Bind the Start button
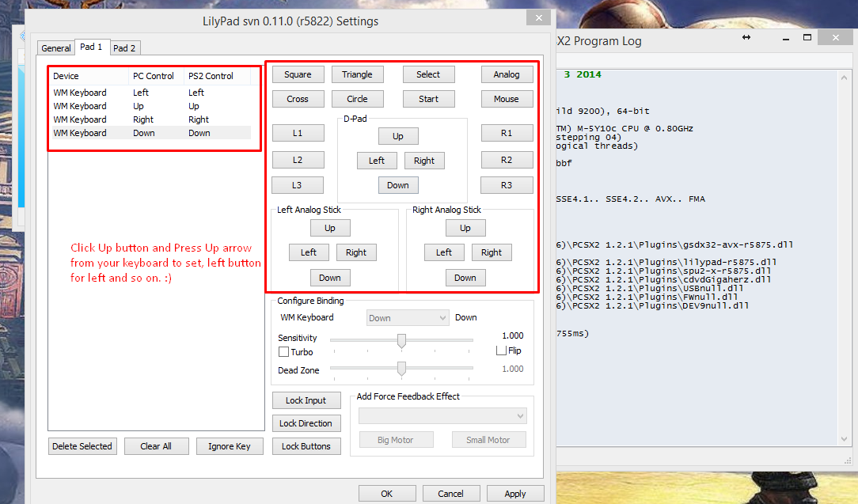858x504 pixels. click(x=428, y=99)
